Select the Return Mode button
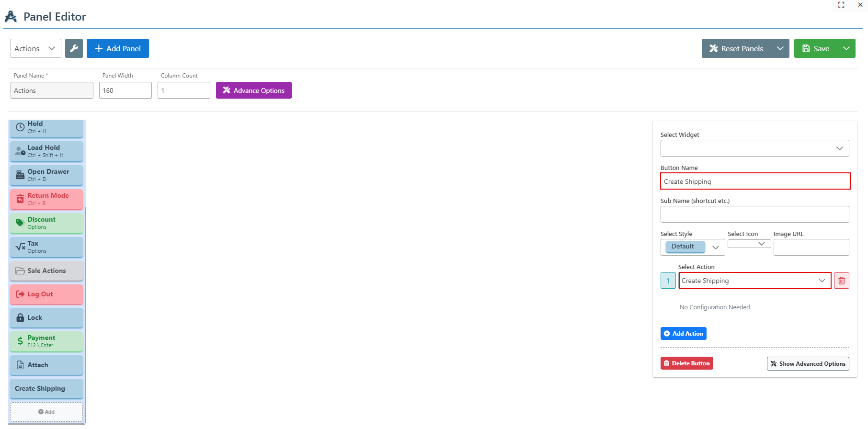 point(46,199)
